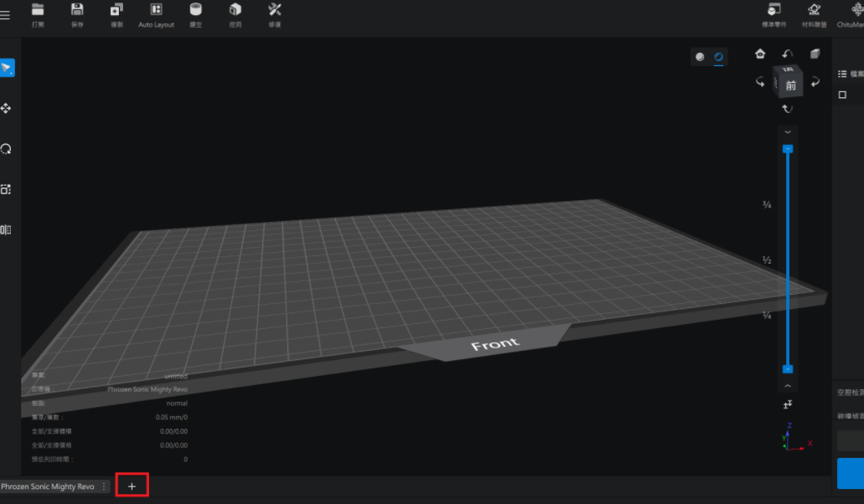Select the Phrozen Sonic Mighty Revo tab
This screenshot has height=504, width=864.
point(48,486)
